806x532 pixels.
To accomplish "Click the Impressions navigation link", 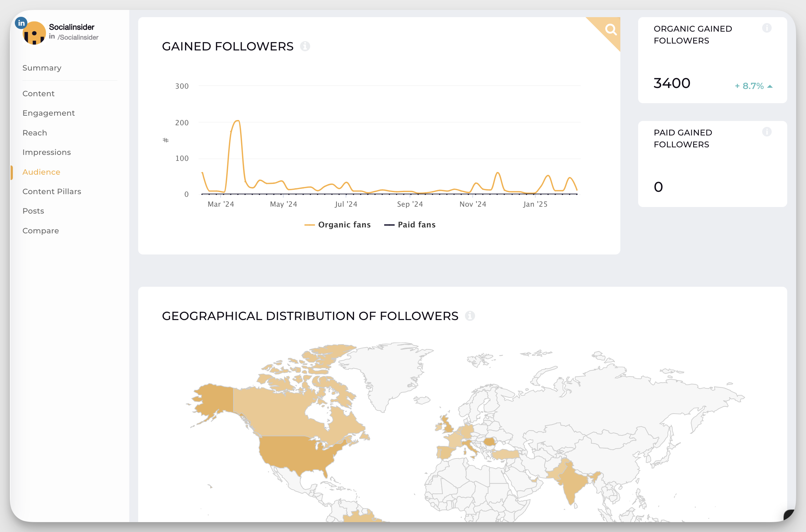I will click(46, 152).
